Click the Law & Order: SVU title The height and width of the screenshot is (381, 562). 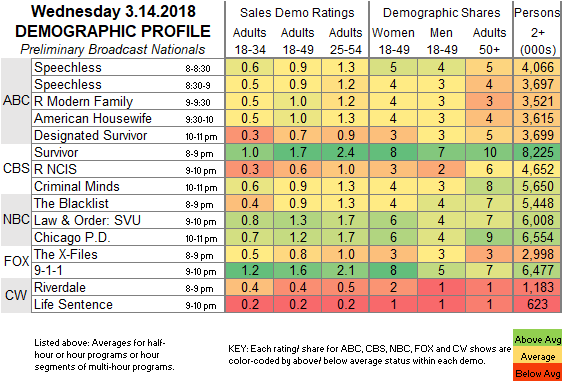point(87,220)
